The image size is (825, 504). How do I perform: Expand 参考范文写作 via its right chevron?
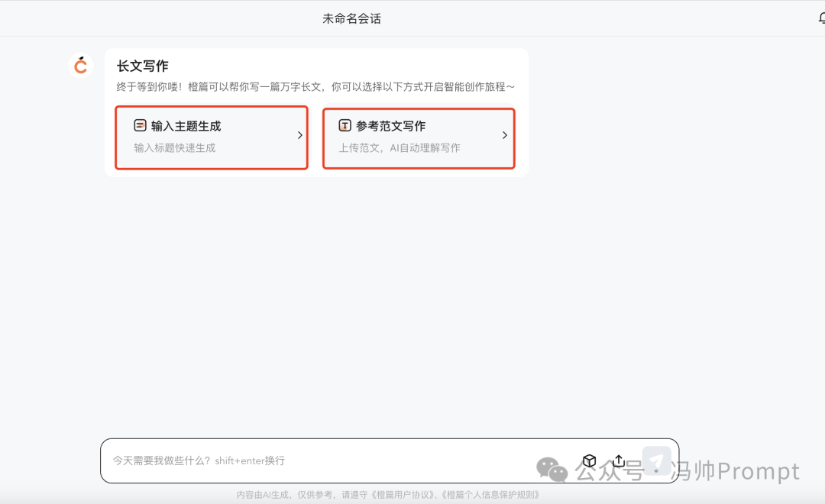(504, 134)
